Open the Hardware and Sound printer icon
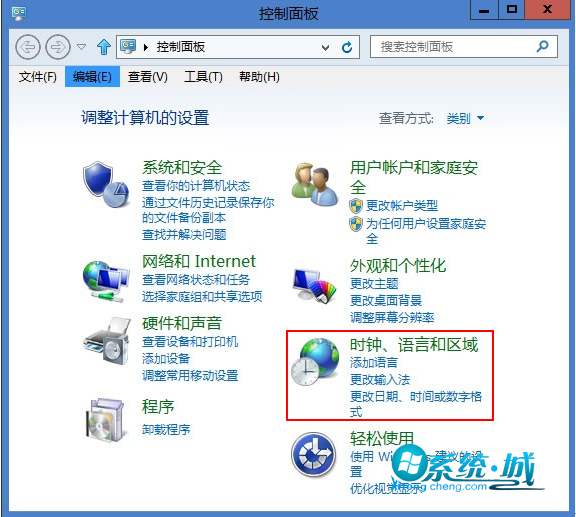This screenshot has width=576, height=517. click(x=107, y=341)
